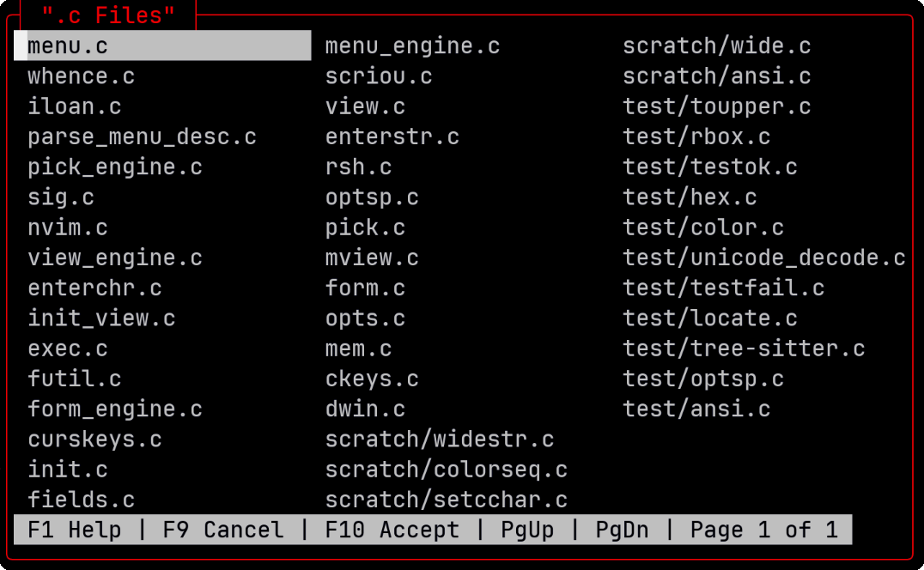The width and height of the screenshot is (924, 570).
Task: Choose the view_engine.c file
Action: [115, 258]
